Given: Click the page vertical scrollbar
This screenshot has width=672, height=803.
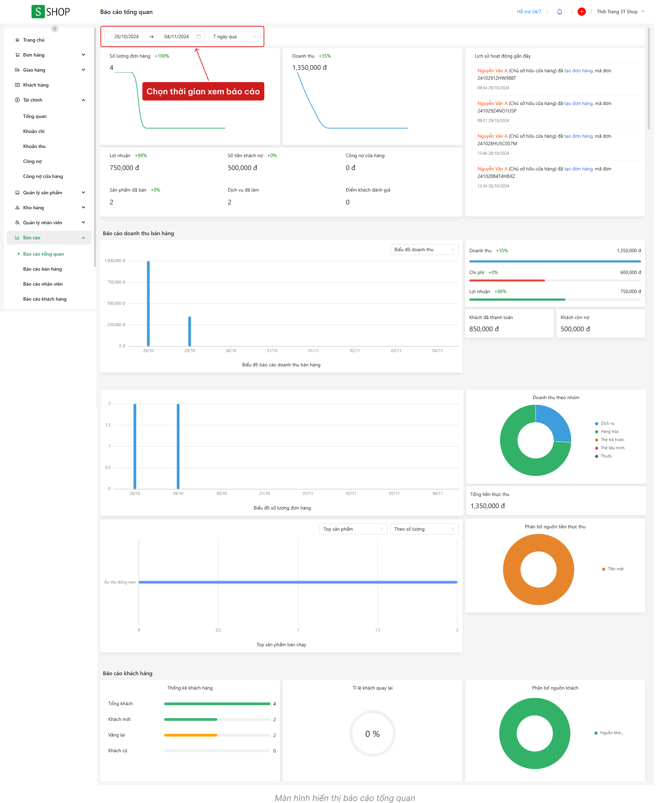Looking at the screenshot, I should coord(649,79).
